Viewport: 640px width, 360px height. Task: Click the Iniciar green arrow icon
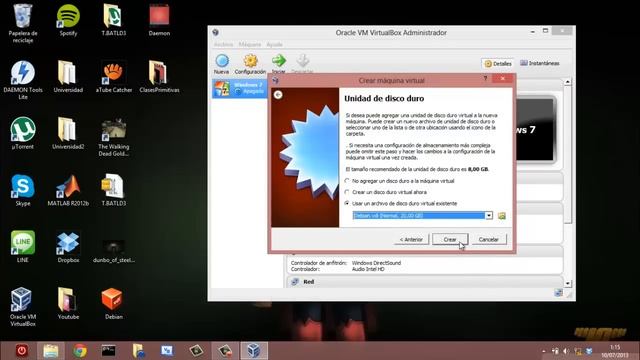click(279, 64)
